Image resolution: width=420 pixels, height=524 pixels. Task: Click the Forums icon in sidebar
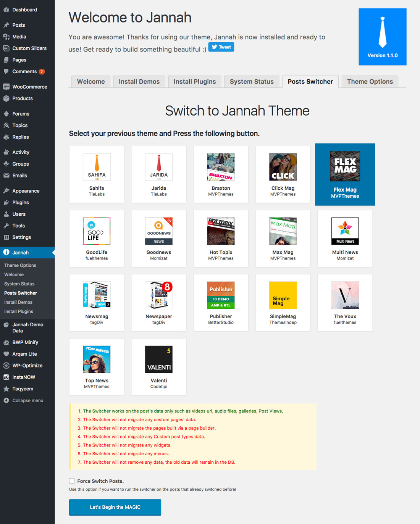[x=6, y=114]
